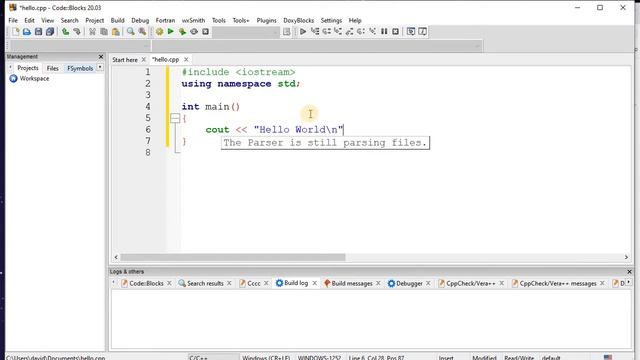Click the Step out debug icon
Viewport: 640px width, 360px height.
coord(349,31)
